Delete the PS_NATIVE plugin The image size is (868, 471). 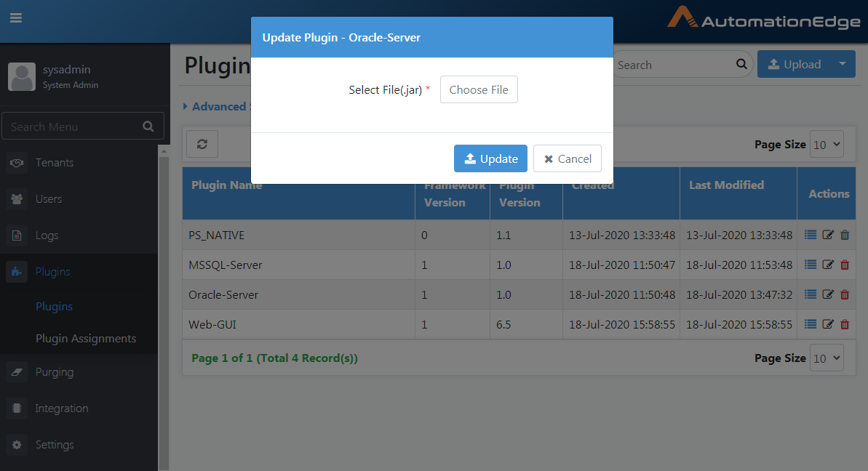click(845, 235)
